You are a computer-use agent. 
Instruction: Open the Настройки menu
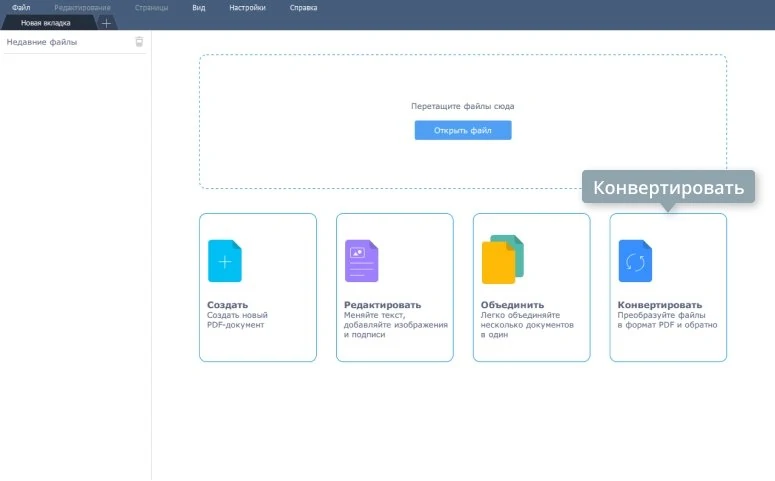click(246, 7)
